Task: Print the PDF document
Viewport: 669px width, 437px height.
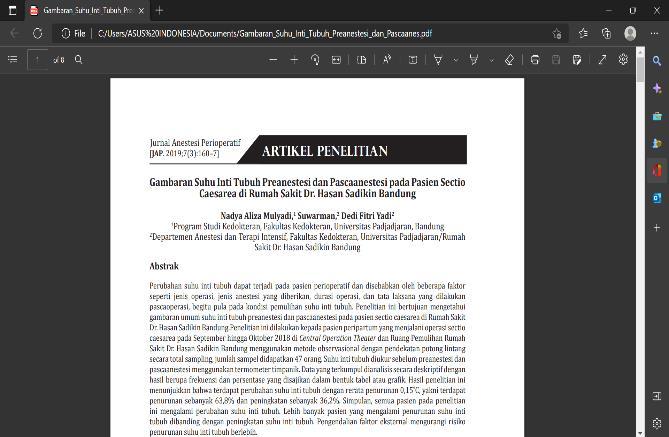Action: 535,60
